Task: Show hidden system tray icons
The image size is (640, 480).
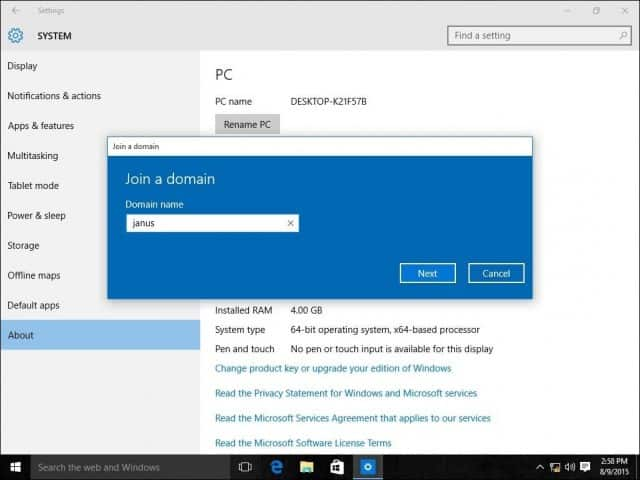Action: tap(540, 467)
